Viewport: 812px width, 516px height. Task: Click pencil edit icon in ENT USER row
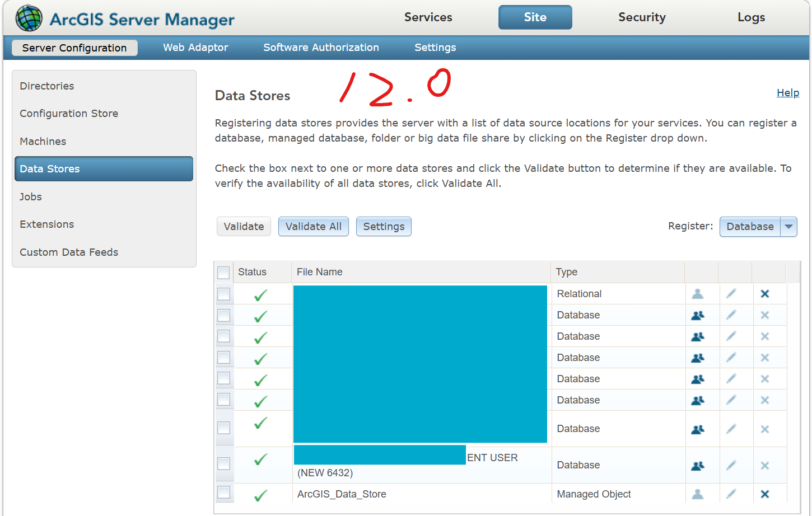coord(731,465)
